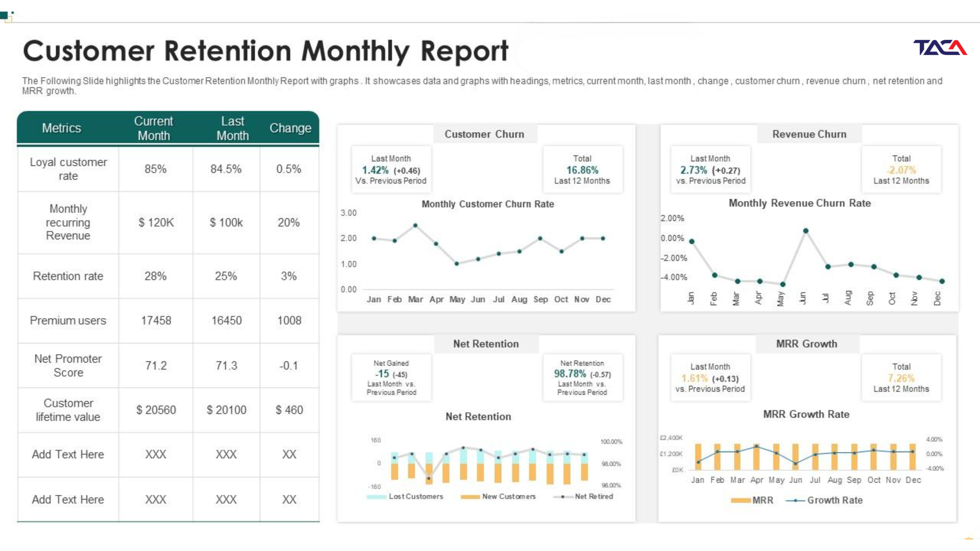Select the Loyal customer rate row label
The height and width of the screenshot is (551, 980).
coord(68,169)
